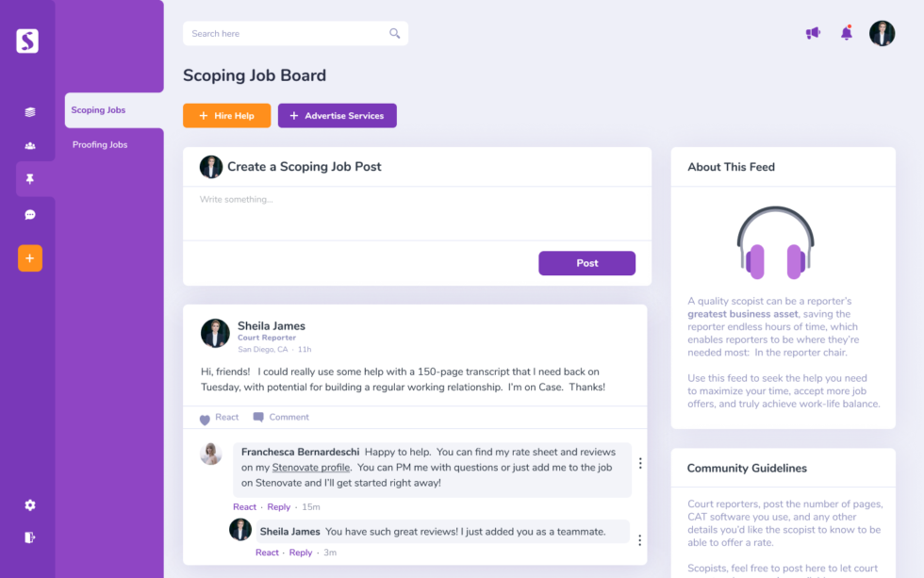Select the pinned job board sidebar icon
Viewport: 924px width, 578px height.
pyautogui.click(x=30, y=179)
